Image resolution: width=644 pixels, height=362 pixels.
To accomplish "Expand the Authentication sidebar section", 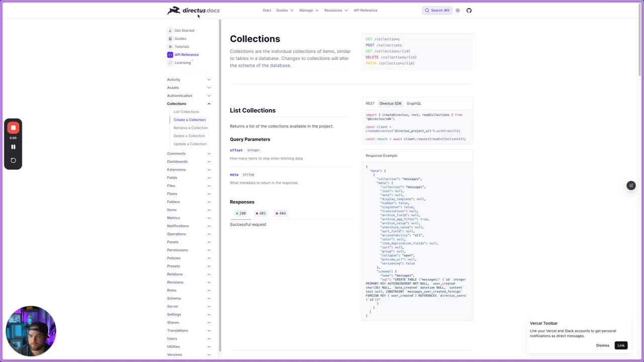I will pos(189,96).
